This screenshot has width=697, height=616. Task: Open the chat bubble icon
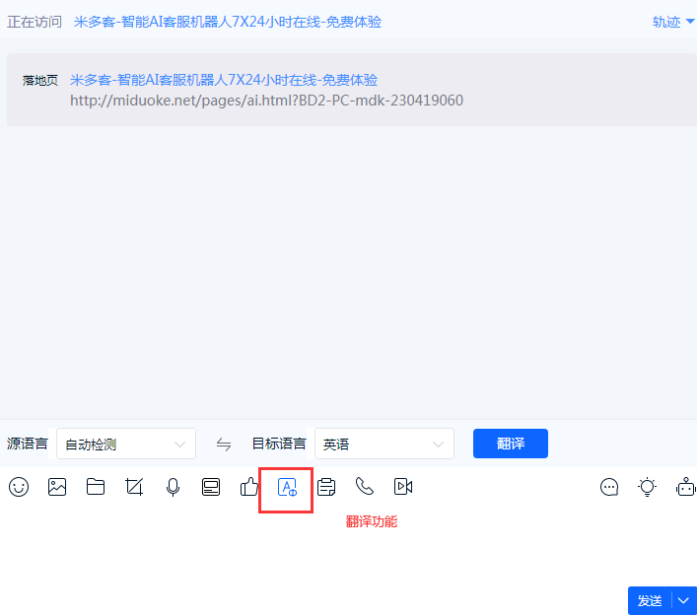[x=609, y=487]
